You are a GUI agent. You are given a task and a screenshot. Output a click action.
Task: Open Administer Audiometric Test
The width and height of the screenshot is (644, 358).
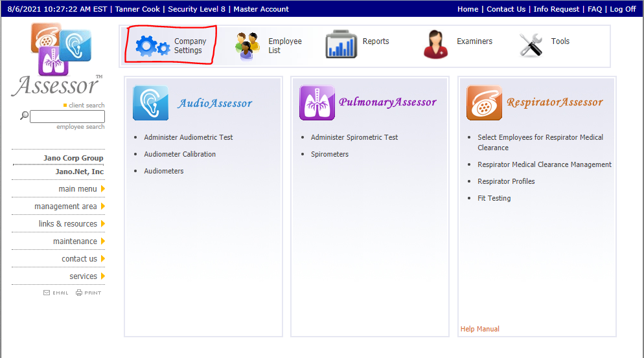(x=188, y=137)
